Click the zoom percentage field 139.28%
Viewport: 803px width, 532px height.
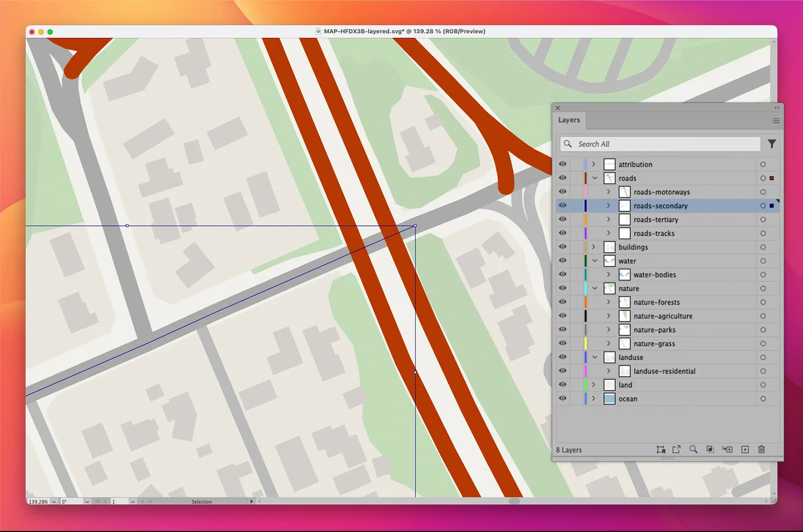(38, 501)
